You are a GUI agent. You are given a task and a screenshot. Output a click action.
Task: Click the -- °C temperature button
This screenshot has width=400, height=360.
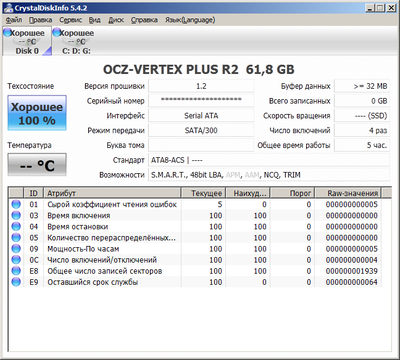point(37,165)
